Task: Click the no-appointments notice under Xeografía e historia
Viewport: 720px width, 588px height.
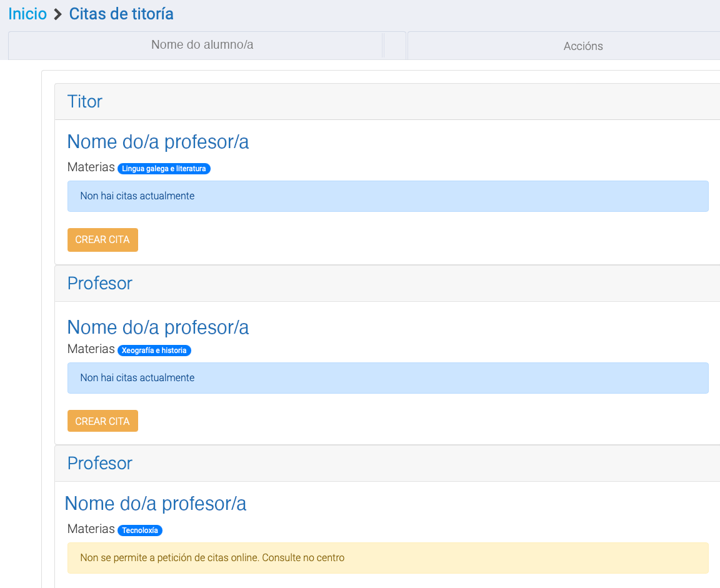Action: pyautogui.click(x=387, y=378)
